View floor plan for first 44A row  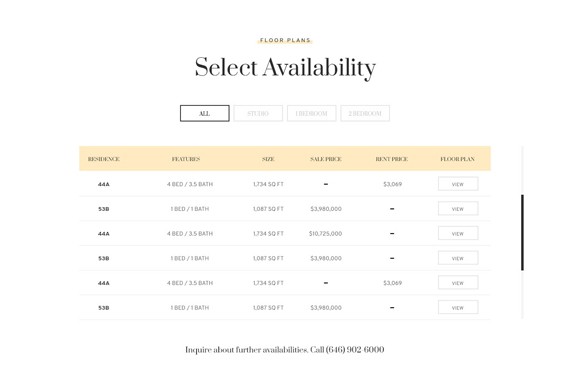tap(458, 184)
